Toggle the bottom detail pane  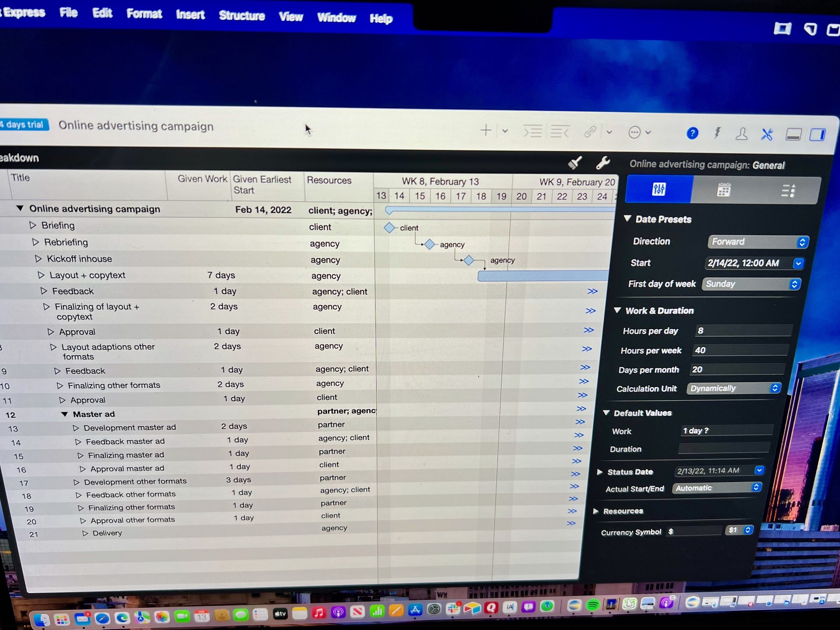(793, 134)
